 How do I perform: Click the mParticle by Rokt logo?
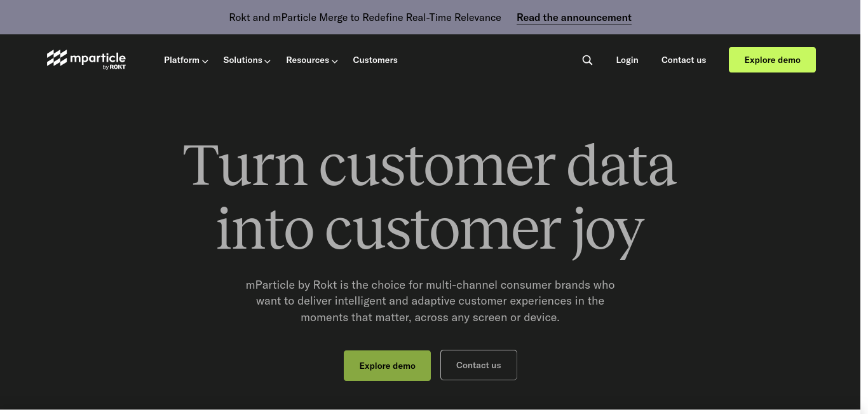tap(86, 59)
